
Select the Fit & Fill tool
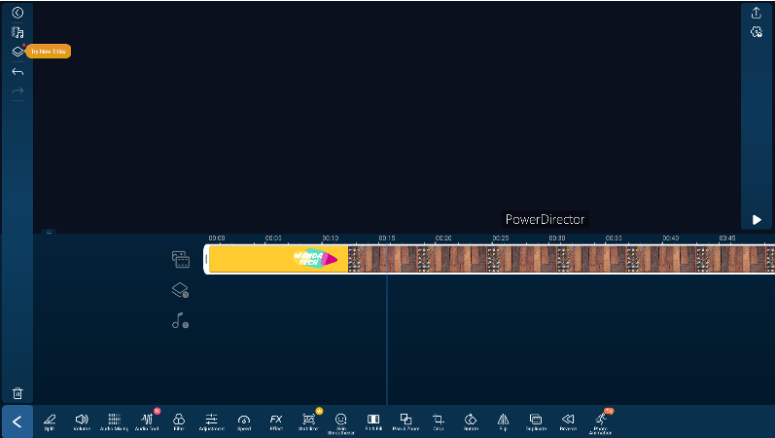point(373,422)
